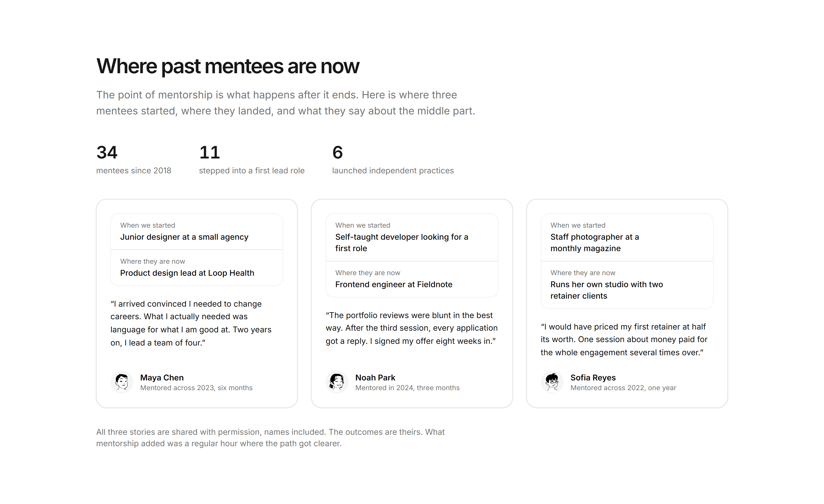
Task: Click 'Product design lead at Loop Health'
Action: pos(187,273)
